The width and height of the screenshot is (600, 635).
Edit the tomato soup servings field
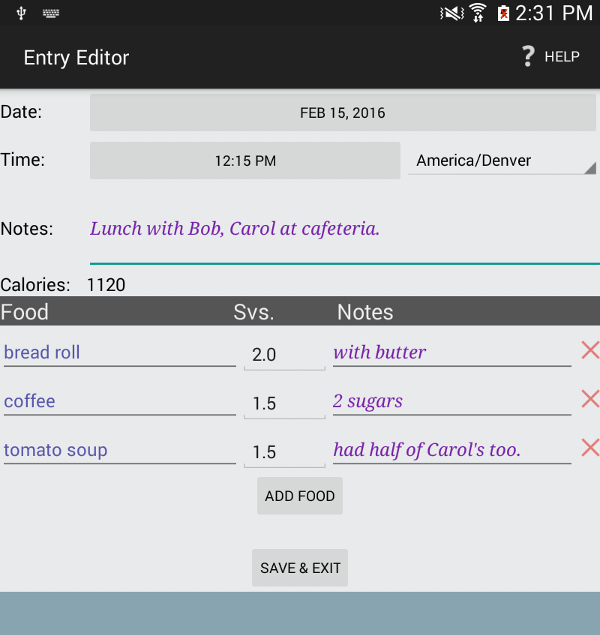[285, 452]
